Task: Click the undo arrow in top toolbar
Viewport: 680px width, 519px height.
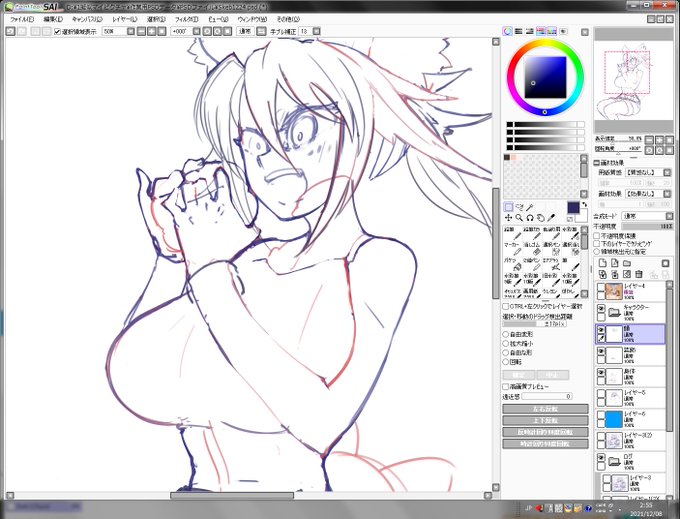Action: (x=10, y=32)
